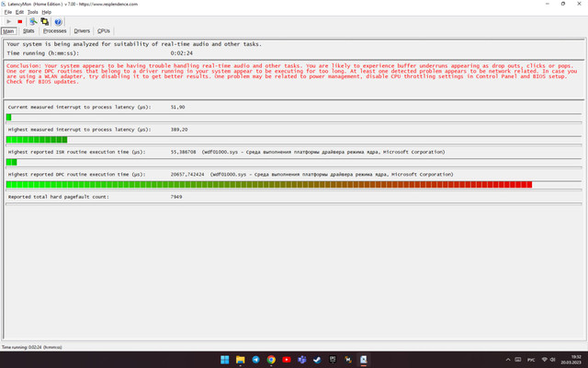Click the yellow chip toolbar icon

(x=45, y=22)
